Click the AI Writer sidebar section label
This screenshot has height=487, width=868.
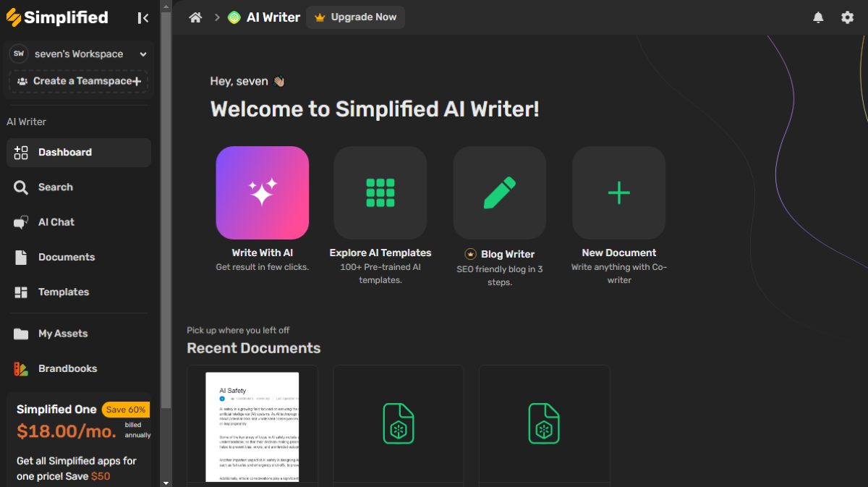pos(27,122)
